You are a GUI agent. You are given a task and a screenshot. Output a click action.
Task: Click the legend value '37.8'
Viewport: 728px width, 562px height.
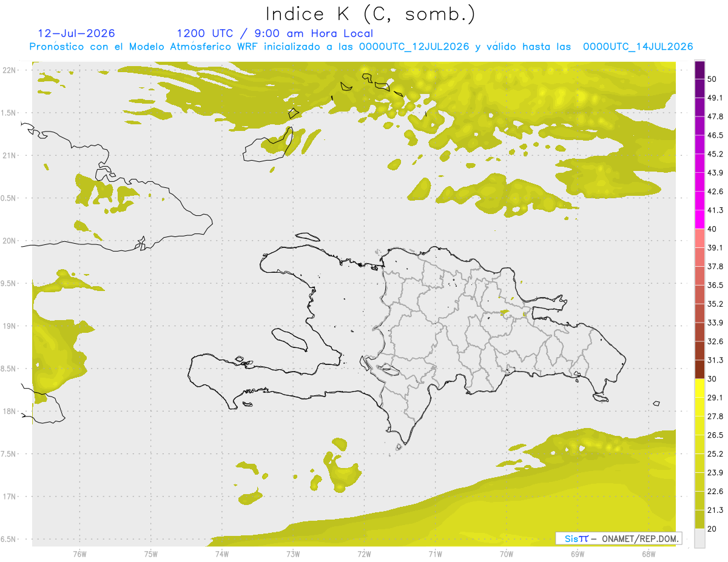(715, 266)
